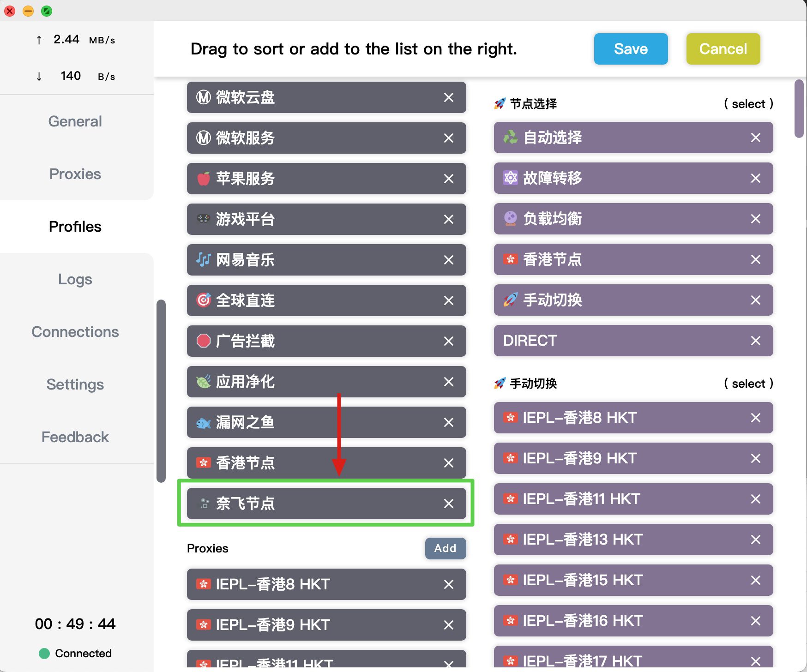This screenshot has height=672, width=807.
Task: Remove DIRECT from 节点选择 group
Action: (755, 341)
